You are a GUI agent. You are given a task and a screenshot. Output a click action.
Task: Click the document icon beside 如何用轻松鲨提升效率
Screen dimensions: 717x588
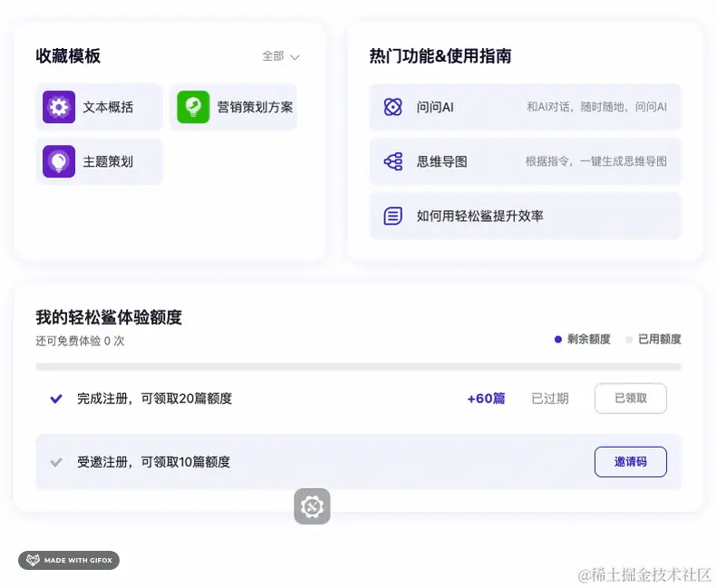tap(392, 216)
